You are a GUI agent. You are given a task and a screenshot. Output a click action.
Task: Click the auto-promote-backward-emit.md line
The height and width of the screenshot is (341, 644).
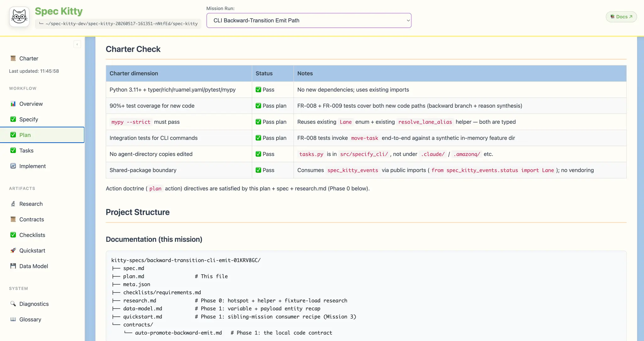coord(228,333)
